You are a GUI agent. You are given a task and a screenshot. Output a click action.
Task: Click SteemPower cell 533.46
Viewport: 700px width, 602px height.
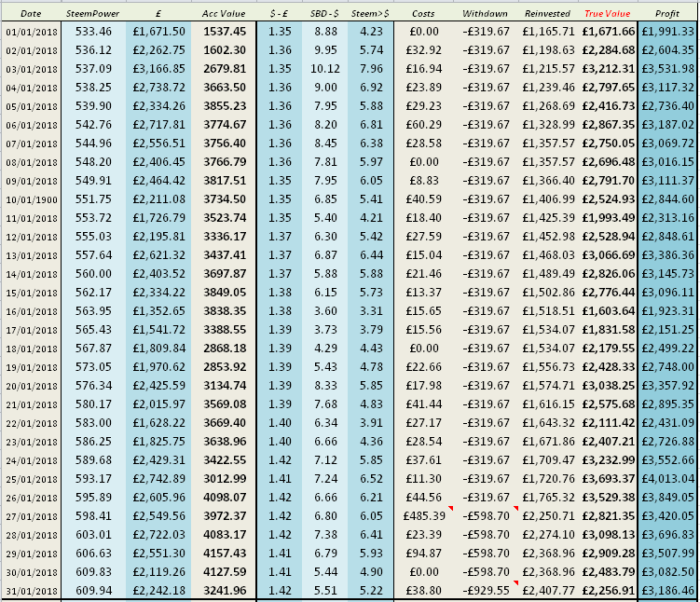[93, 32]
